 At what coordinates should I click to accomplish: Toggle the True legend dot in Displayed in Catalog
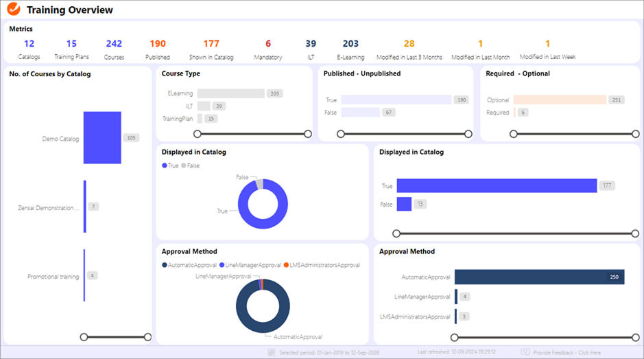[x=165, y=165]
